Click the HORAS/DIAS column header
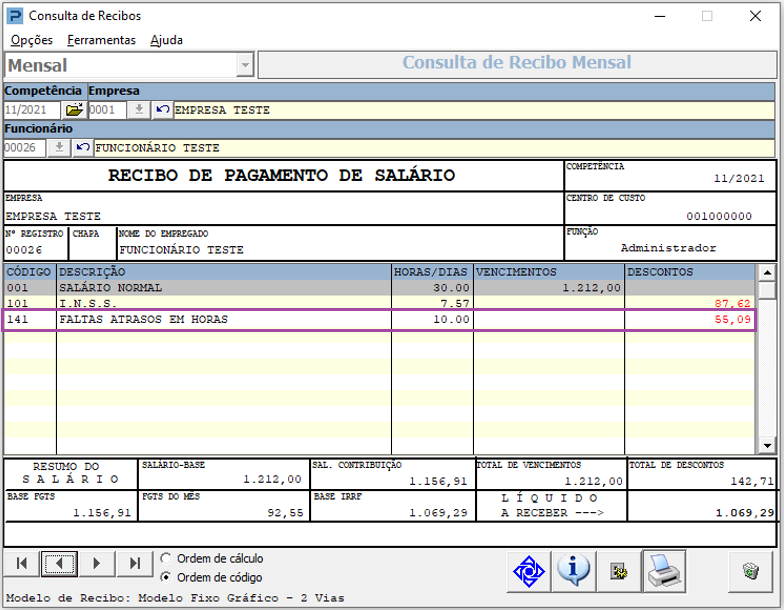 tap(432, 272)
